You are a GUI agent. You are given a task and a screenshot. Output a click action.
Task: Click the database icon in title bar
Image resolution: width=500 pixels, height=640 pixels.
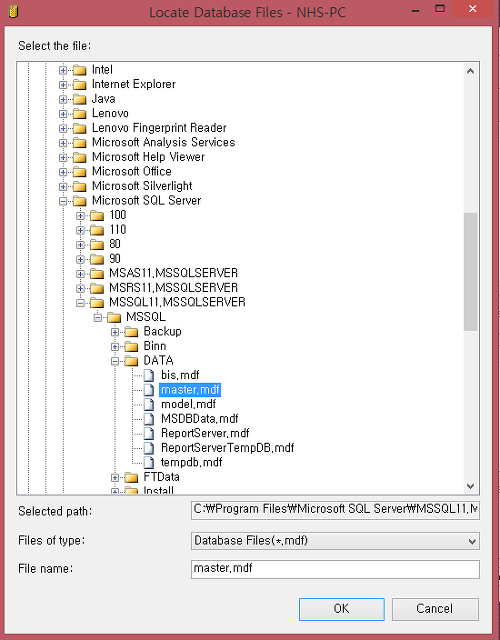pos(13,11)
